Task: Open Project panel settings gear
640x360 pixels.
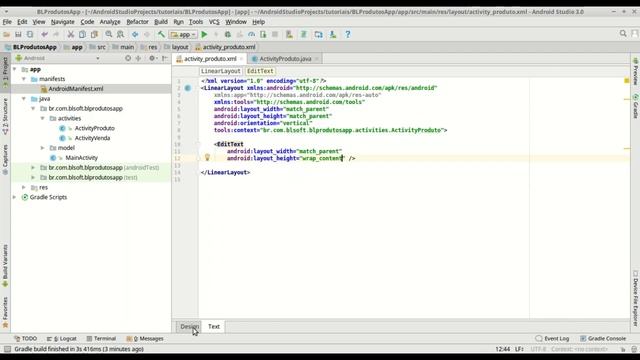Action: click(x=152, y=58)
